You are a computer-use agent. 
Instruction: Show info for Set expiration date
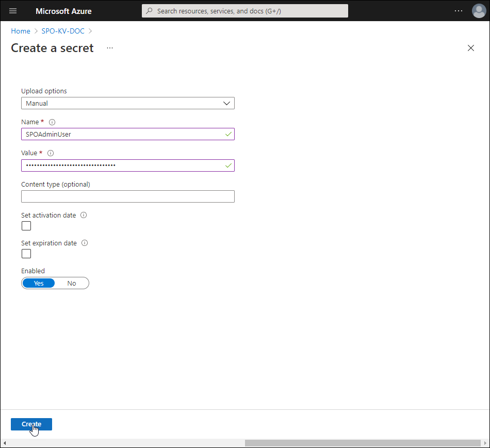pos(85,243)
